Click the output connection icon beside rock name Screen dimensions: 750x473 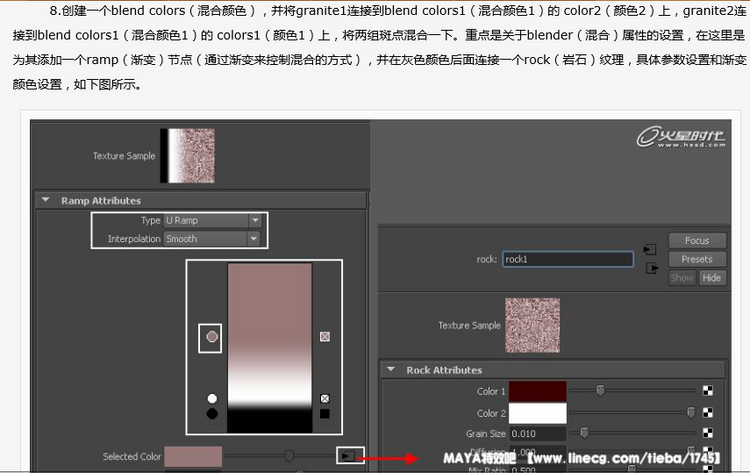click(653, 268)
